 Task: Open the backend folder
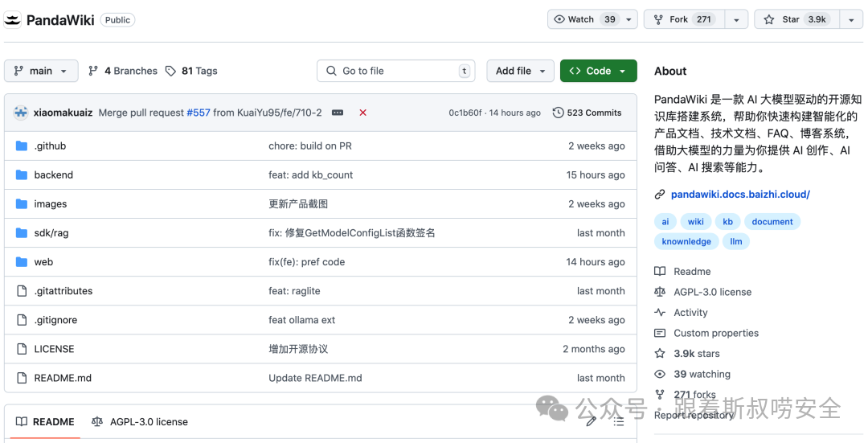tap(54, 175)
